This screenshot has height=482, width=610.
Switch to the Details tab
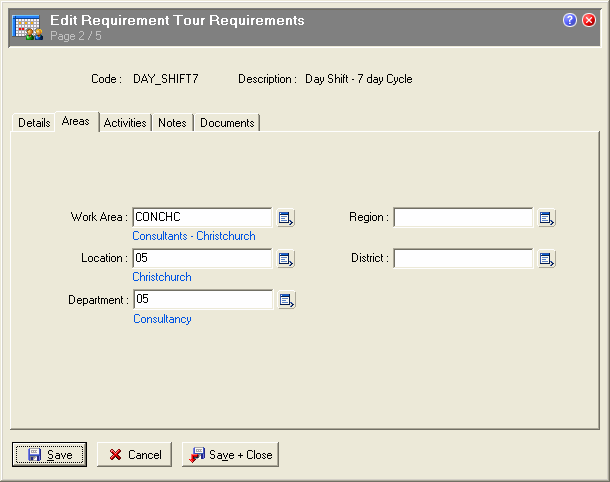(34, 123)
